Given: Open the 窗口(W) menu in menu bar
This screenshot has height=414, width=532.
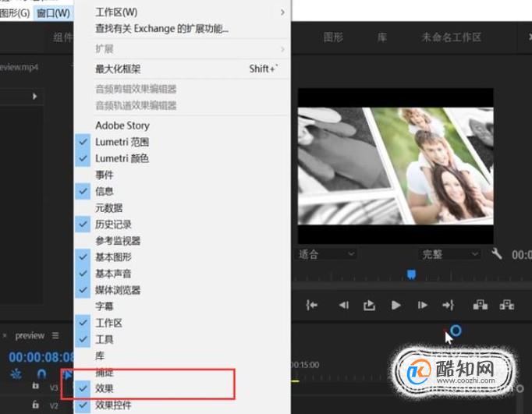Looking at the screenshot, I should tap(53, 13).
